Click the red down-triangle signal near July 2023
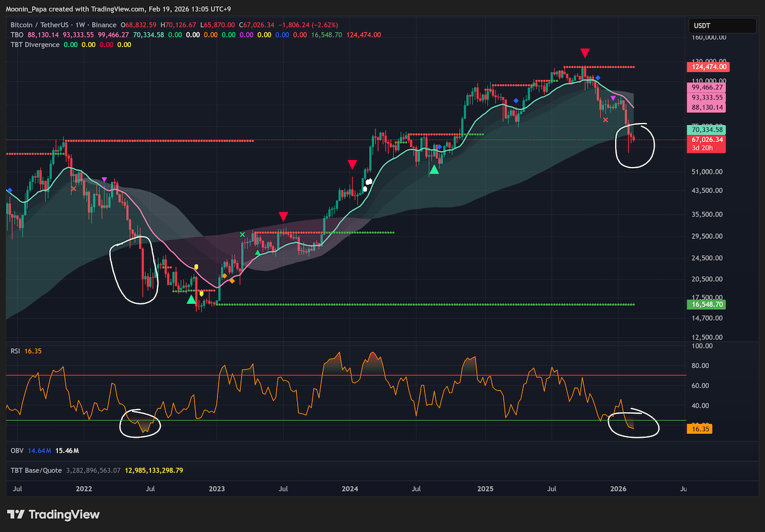This screenshot has height=532, width=765. [283, 217]
